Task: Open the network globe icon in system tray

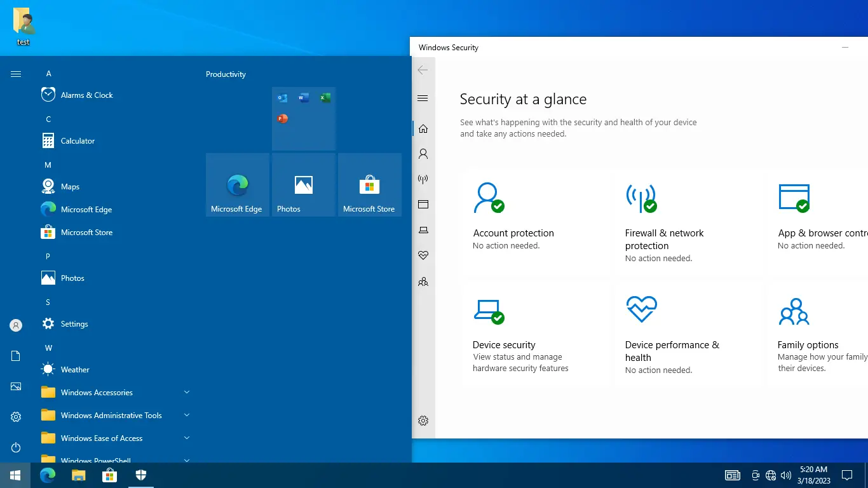Action: (x=771, y=475)
